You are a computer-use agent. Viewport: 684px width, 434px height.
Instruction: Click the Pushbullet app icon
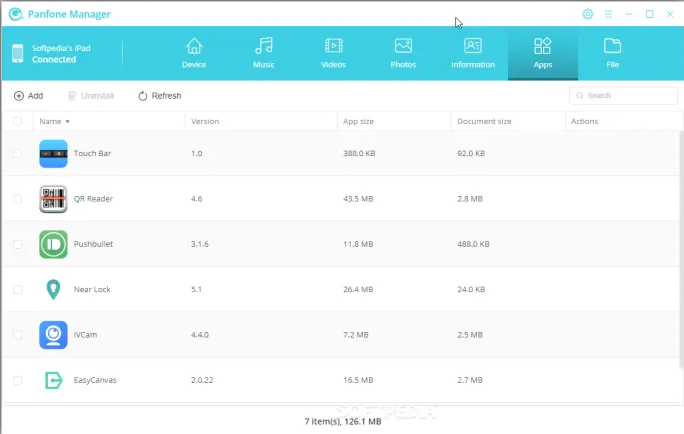click(x=53, y=244)
